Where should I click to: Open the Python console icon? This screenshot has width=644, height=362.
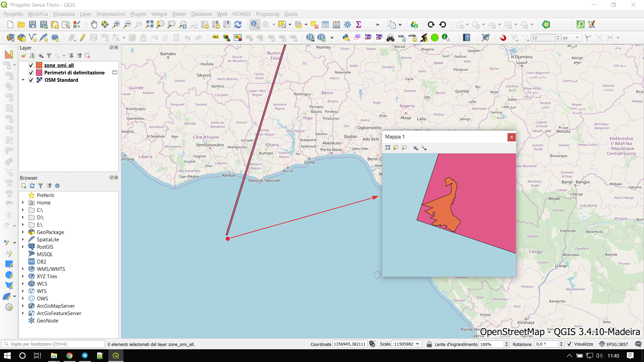click(x=346, y=38)
